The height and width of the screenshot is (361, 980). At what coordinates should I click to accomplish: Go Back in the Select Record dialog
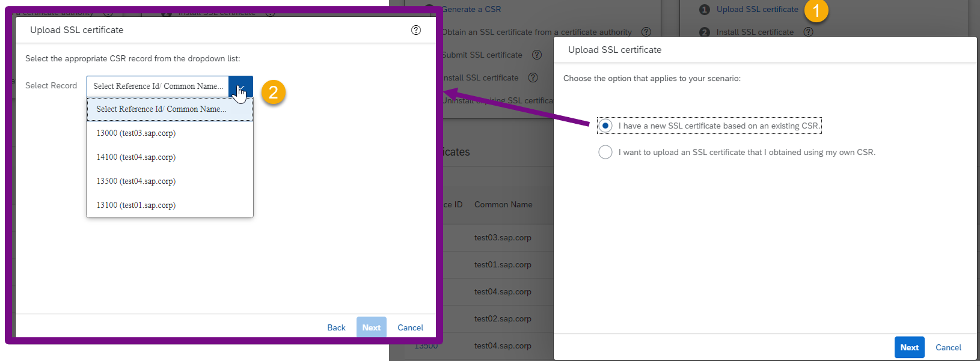pos(336,327)
